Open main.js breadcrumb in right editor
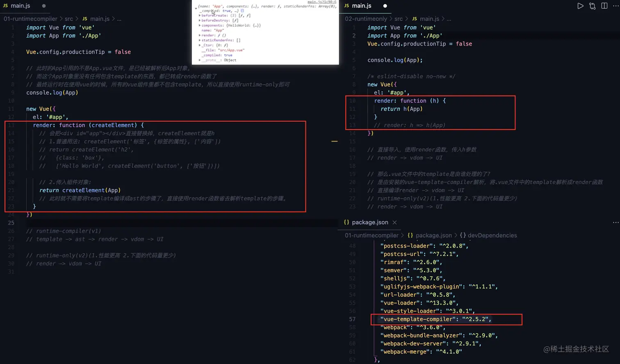 429,19
